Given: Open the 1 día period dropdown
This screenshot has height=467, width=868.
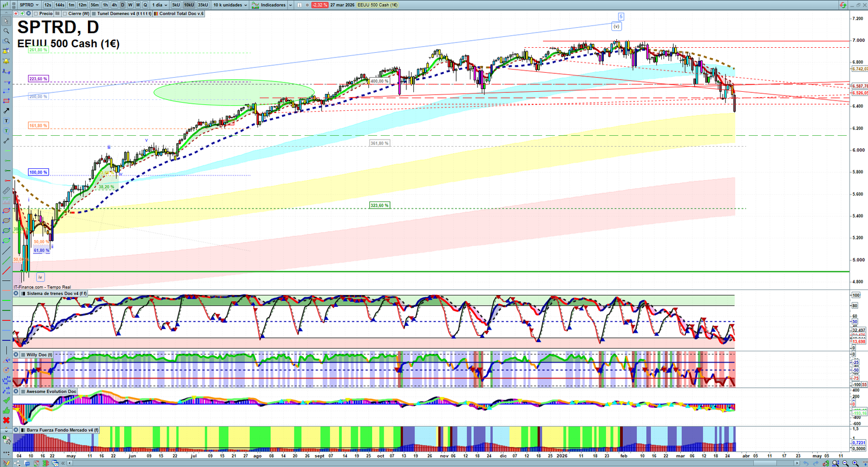Looking at the screenshot, I should [x=159, y=5].
